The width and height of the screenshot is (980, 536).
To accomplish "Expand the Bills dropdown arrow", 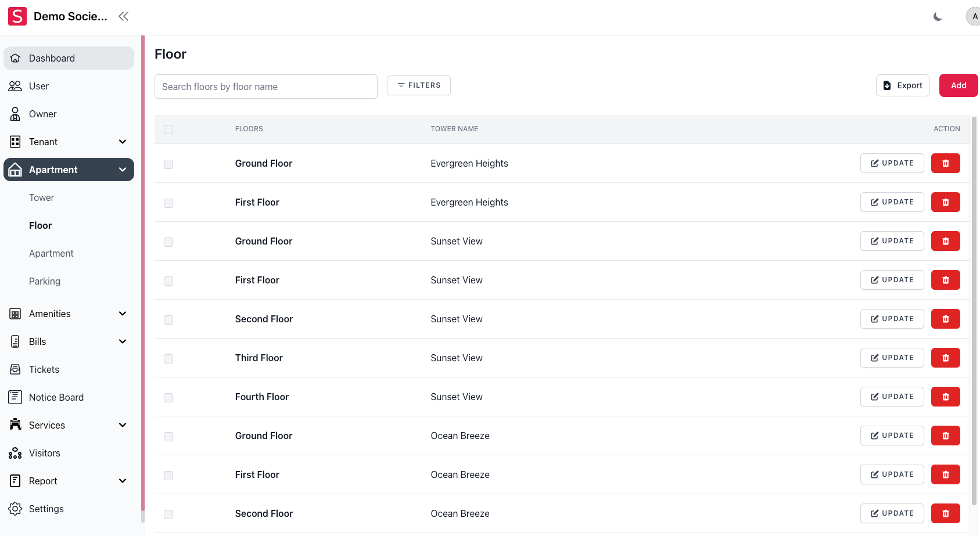I will (x=123, y=341).
